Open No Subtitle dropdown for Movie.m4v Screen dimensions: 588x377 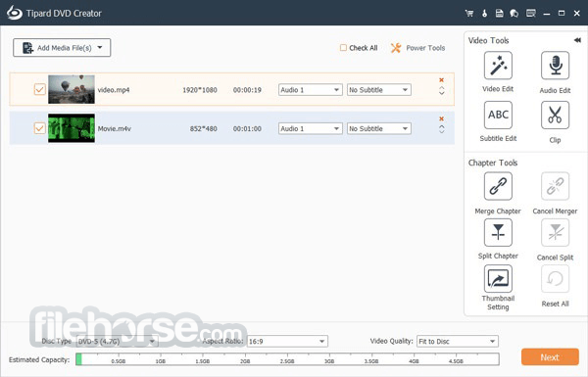(x=378, y=128)
